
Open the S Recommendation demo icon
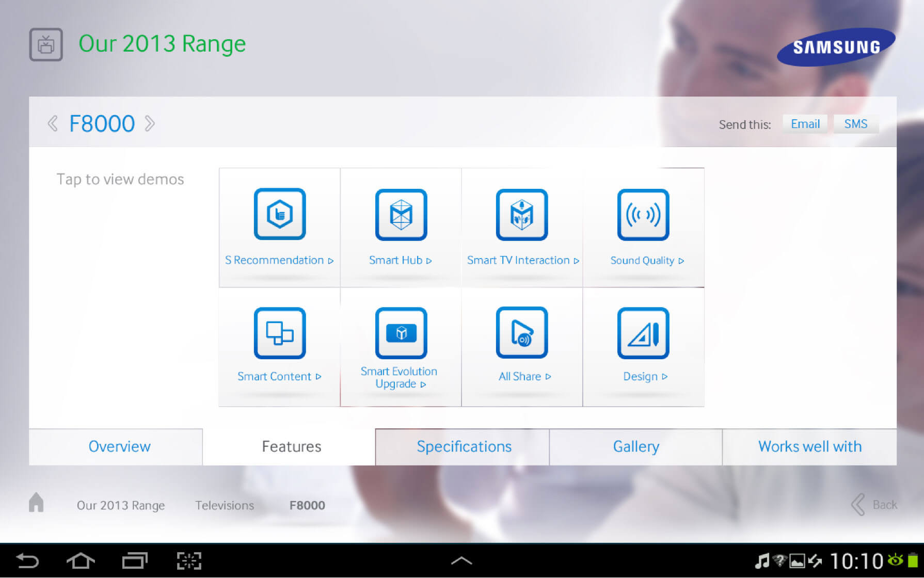(280, 214)
